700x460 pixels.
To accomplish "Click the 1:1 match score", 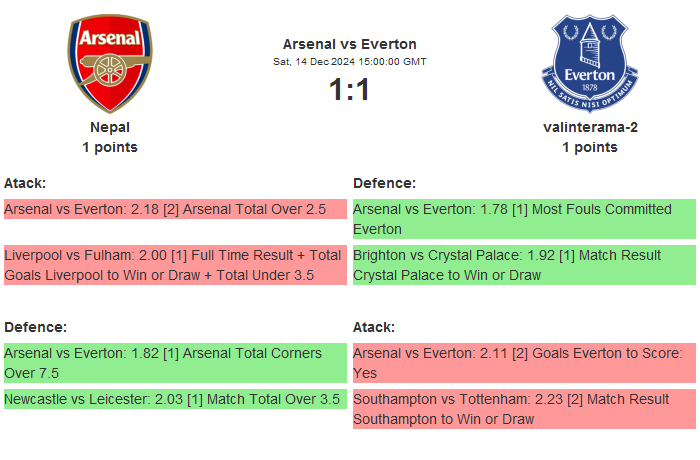I will click(349, 90).
